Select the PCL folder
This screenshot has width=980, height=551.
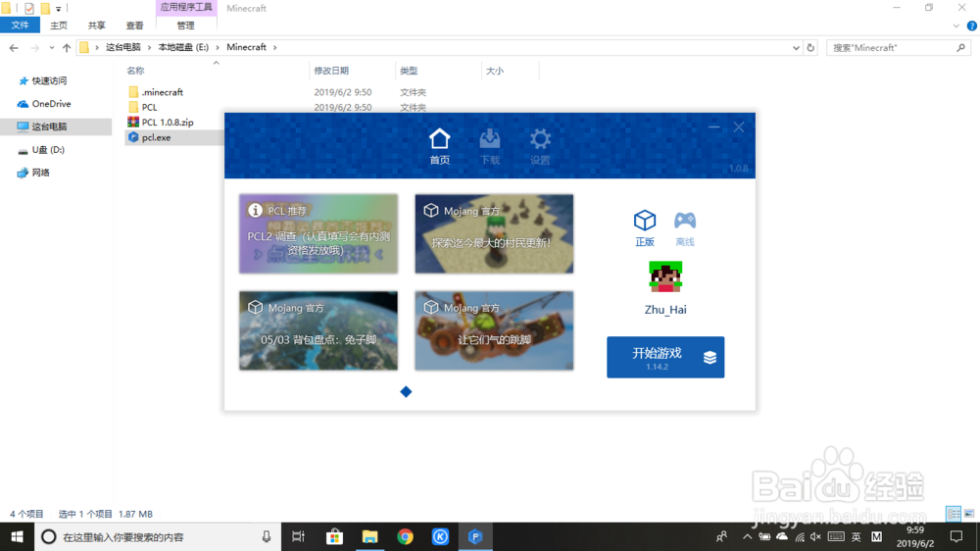point(142,107)
